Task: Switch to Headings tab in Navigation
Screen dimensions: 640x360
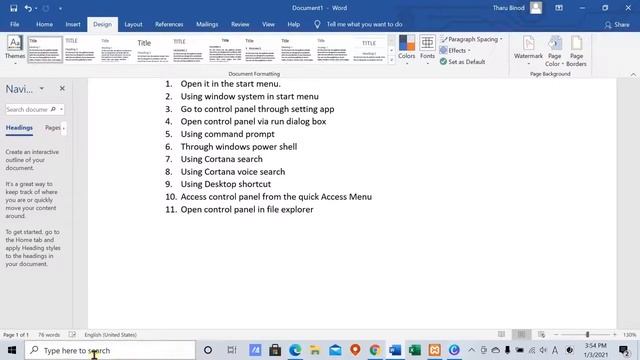Action: pos(19,128)
